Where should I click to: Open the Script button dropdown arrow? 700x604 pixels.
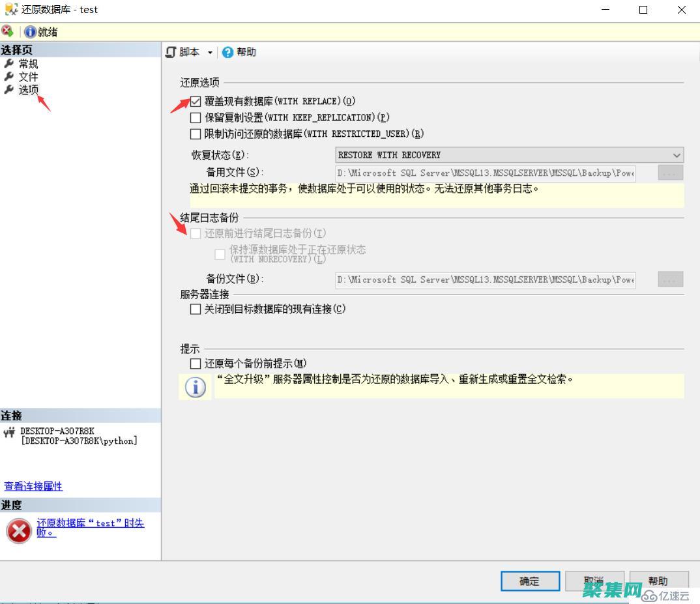[x=209, y=52]
